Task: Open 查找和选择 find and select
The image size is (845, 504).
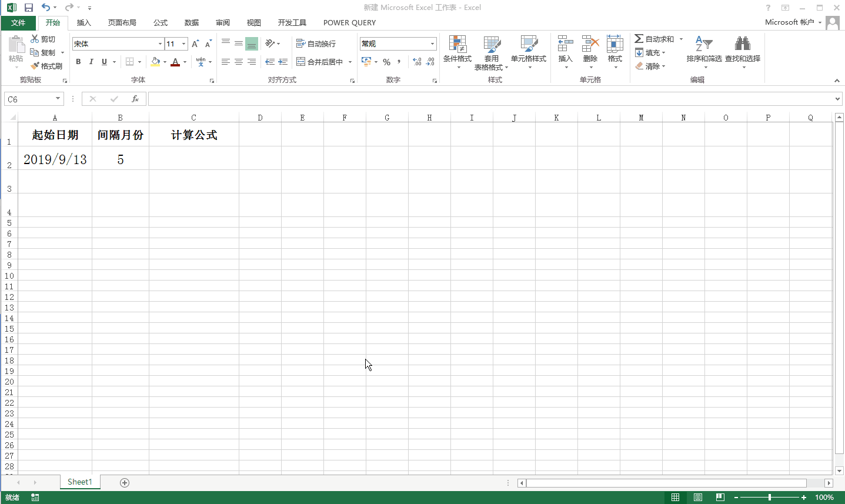Action: (x=743, y=52)
